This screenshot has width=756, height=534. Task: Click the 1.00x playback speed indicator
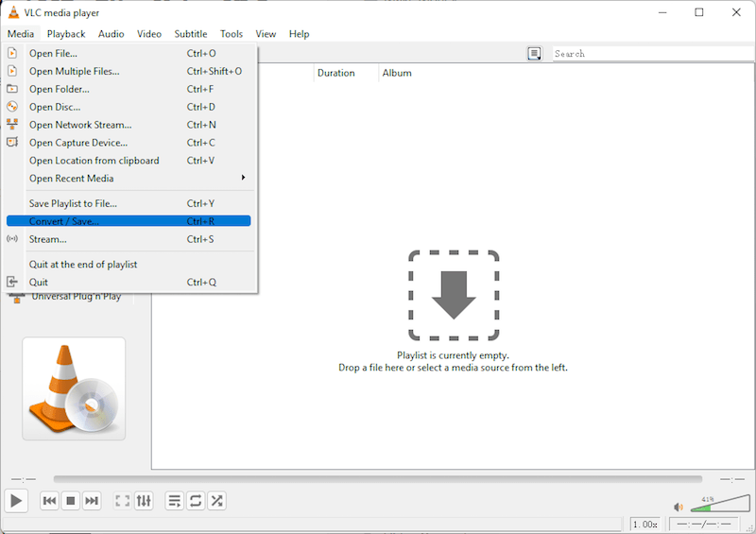[x=644, y=524]
